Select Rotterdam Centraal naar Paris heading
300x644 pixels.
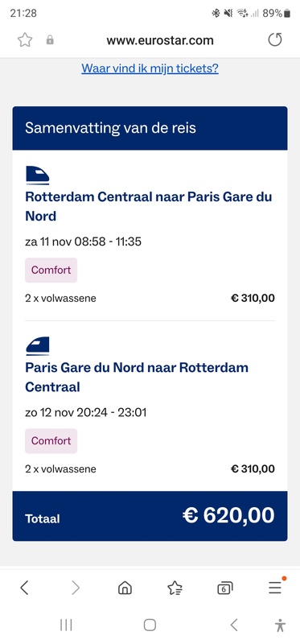pyautogui.click(x=149, y=206)
